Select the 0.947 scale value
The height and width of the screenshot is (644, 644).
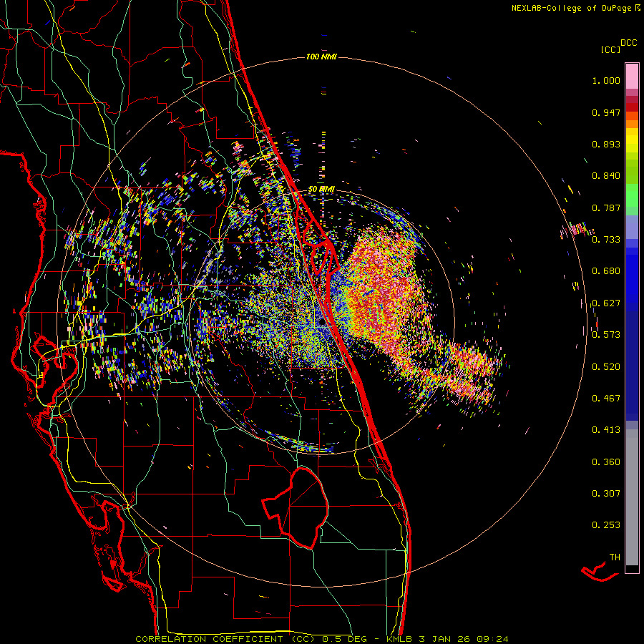click(x=606, y=112)
